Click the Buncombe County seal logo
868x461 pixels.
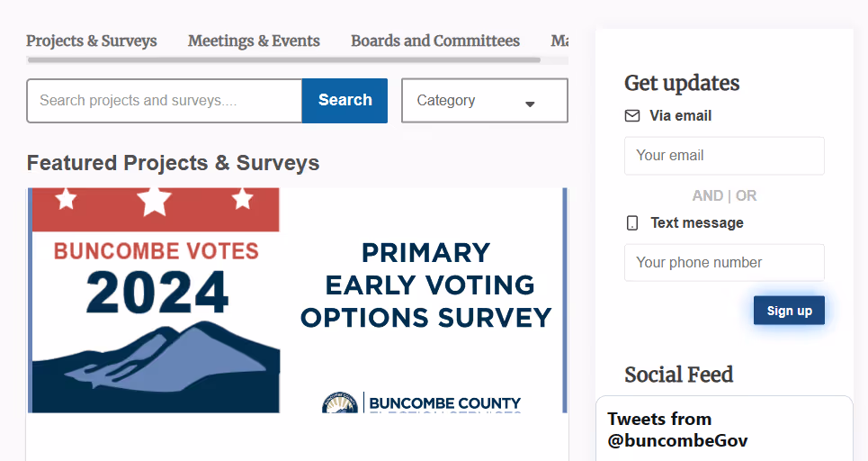pyautogui.click(x=340, y=404)
